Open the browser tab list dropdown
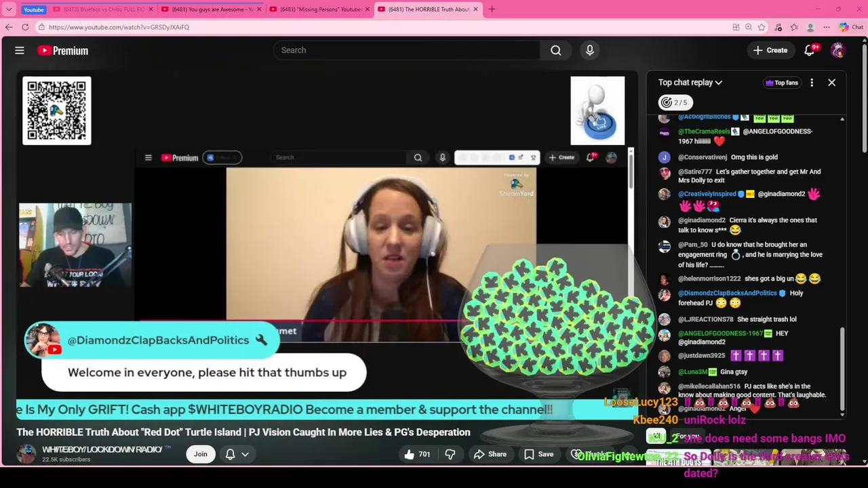 pos(9,9)
